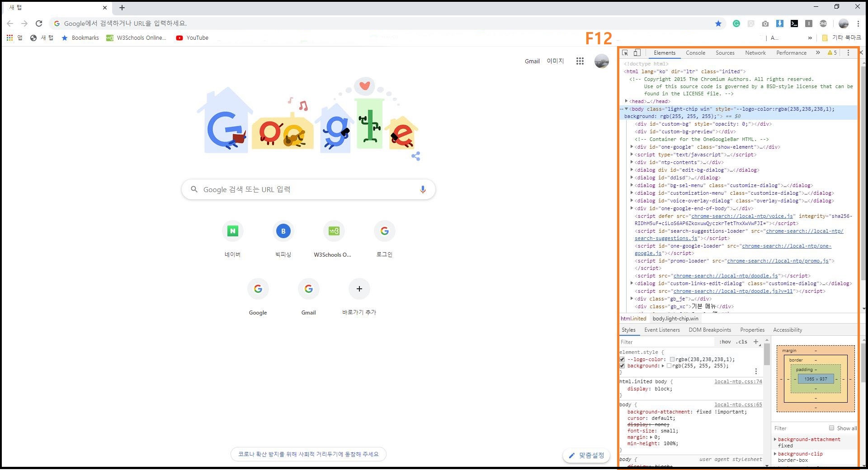
Task: Click the Gmail link at top of page
Action: coord(532,61)
